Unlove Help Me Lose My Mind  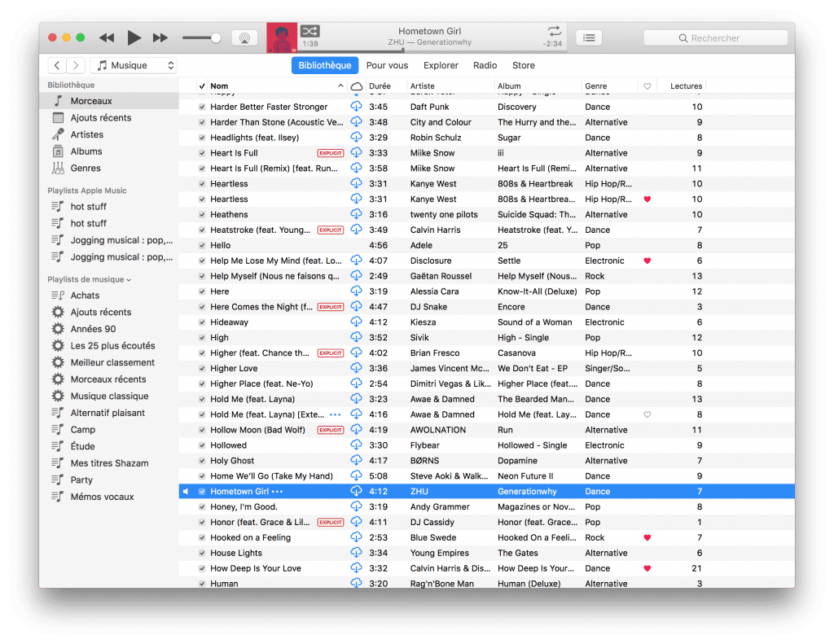[647, 261]
